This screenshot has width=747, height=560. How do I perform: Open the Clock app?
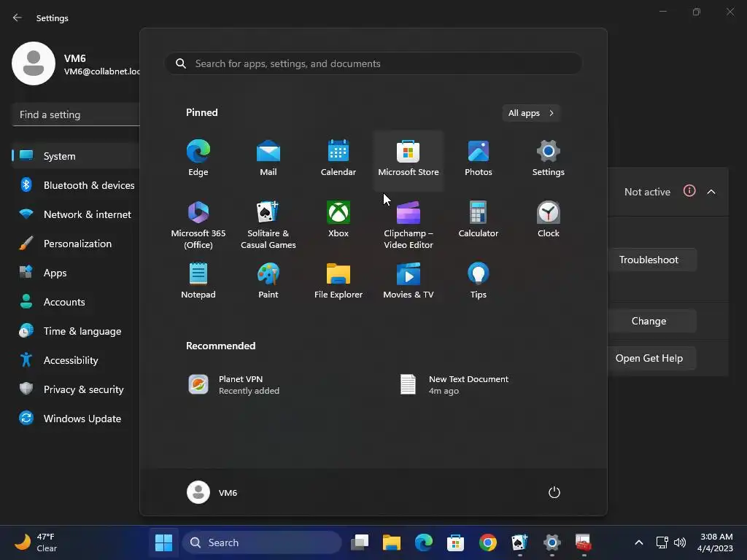549,219
